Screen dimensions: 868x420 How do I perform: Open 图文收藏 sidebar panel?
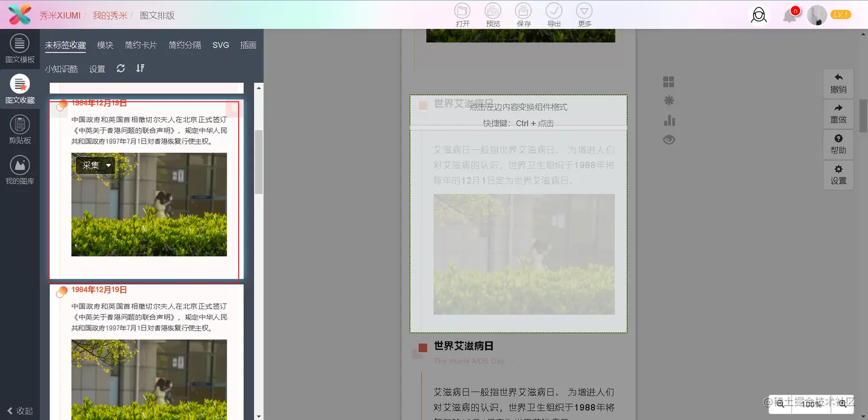pos(20,89)
